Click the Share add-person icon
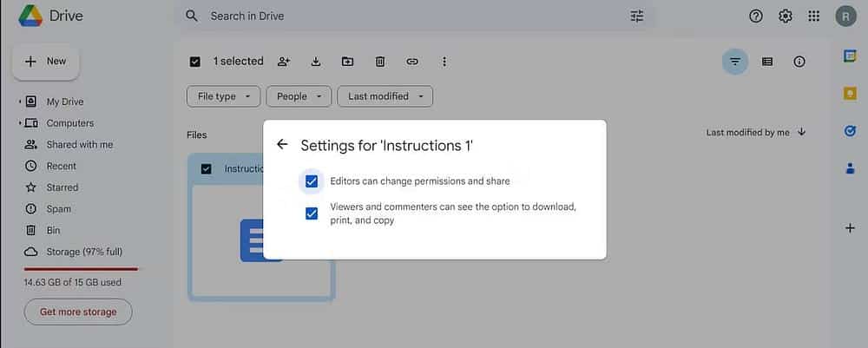 coord(284,62)
